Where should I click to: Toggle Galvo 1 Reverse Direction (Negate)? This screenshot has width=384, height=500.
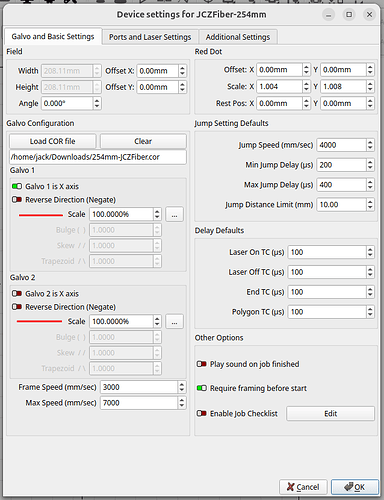17,200
